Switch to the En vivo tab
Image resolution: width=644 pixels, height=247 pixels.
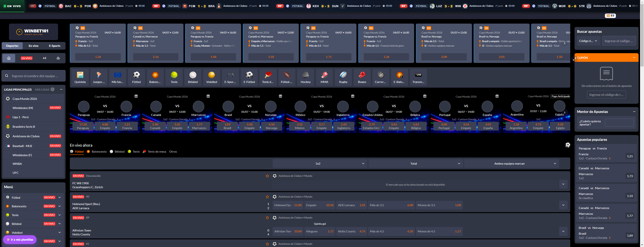pyautogui.click(x=34, y=46)
